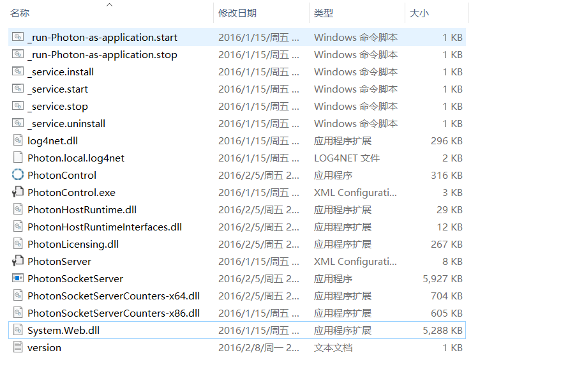This screenshot has height=392, width=584.
Task: Click the PhotonHostRuntime.dll file name
Action: pyautogui.click(x=82, y=210)
